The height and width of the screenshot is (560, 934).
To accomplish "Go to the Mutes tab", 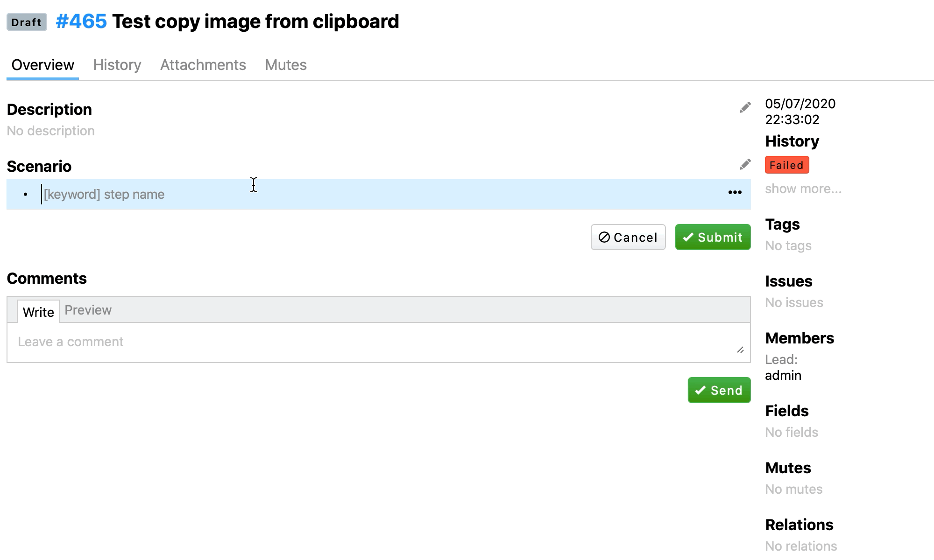I will click(285, 65).
